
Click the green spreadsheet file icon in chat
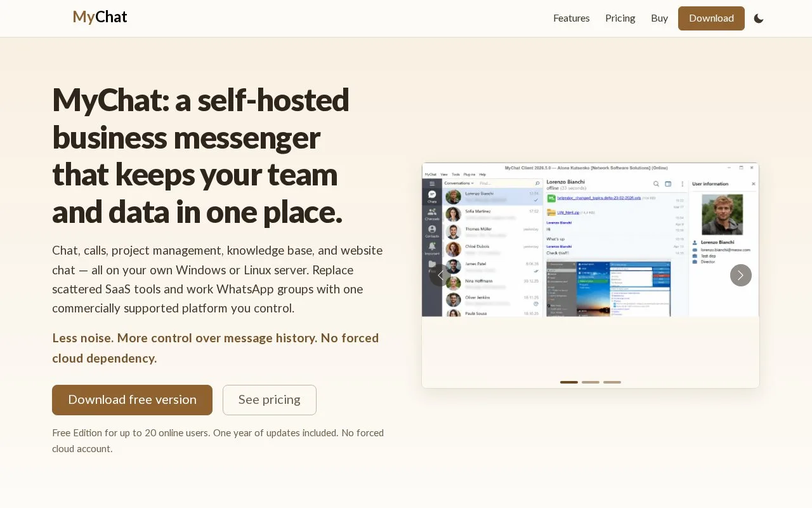pyautogui.click(x=551, y=198)
